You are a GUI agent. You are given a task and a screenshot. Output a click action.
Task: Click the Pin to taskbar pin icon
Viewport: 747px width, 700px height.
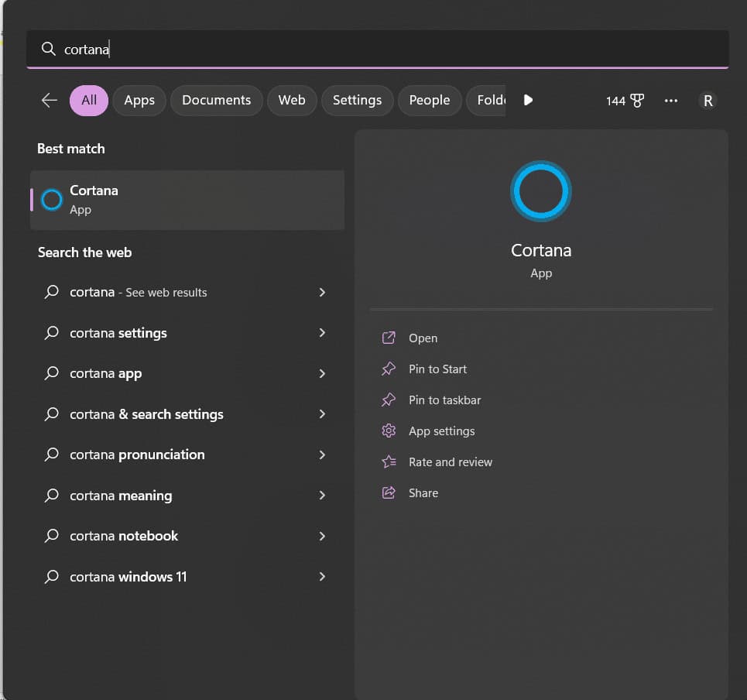[x=389, y=400]
